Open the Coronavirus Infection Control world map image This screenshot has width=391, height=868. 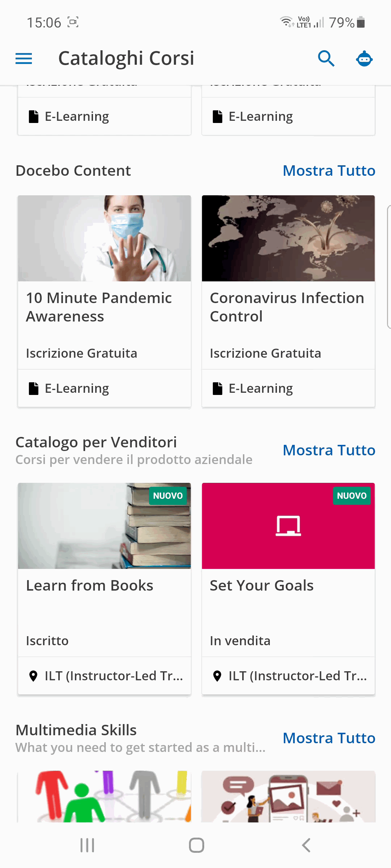[x=289, y=238]
